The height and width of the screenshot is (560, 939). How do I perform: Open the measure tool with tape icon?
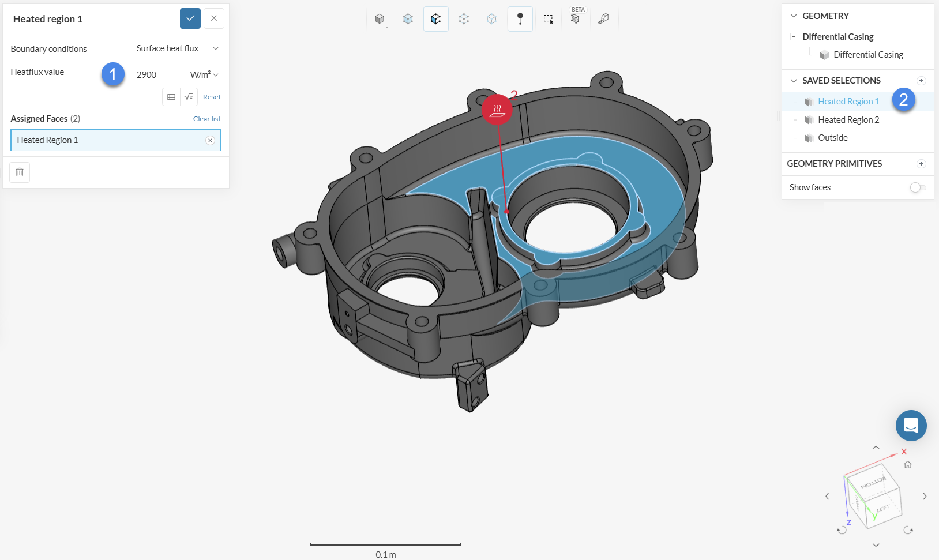603,19
